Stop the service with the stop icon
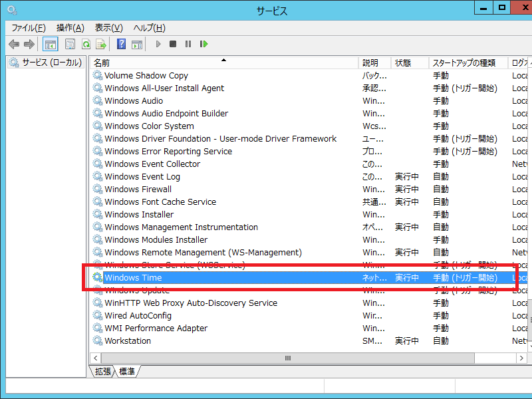 point(173,44)
